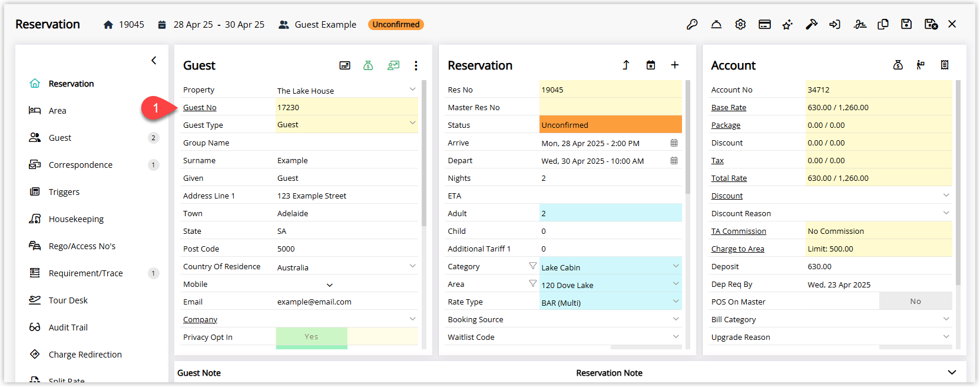Open the Guest Type dropdown
980x387 pixels.
(x=412, y=123)
